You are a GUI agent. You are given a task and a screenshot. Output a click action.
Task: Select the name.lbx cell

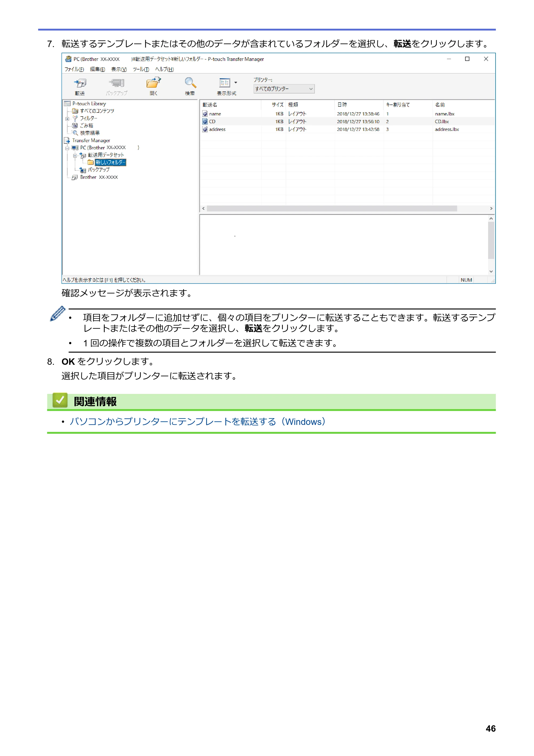[x=445, y=114]
